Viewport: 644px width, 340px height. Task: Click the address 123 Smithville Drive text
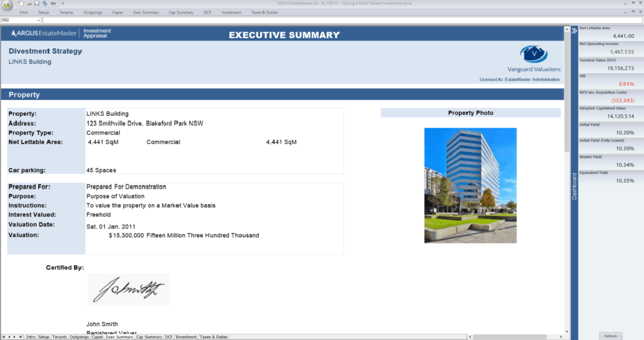144,123
